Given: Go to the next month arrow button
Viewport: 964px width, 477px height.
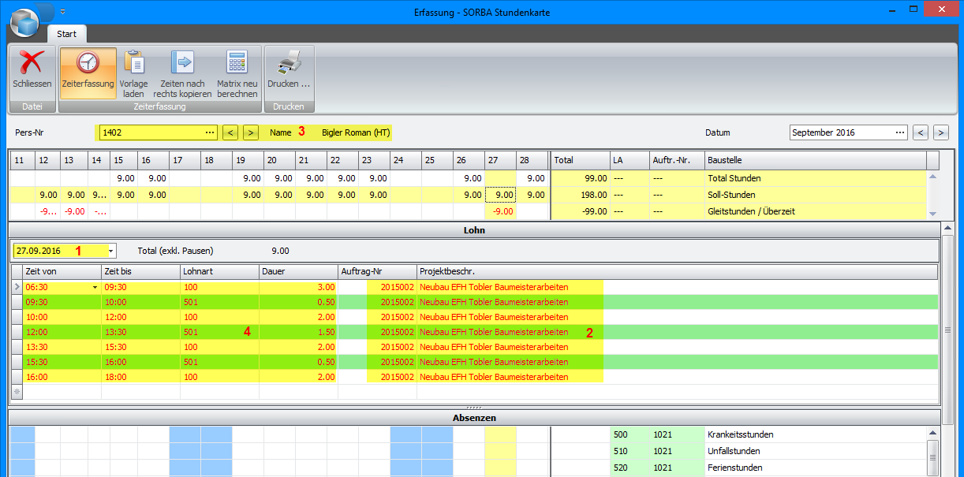Looking at the screenshot, I should pyautogui.click(x=941, y=132).
